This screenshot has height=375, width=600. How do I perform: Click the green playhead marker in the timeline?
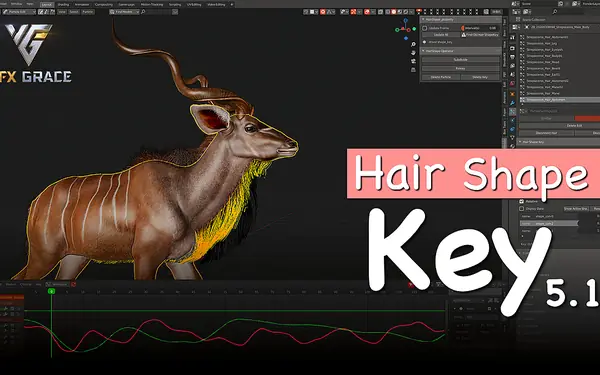click(x=51, y=291)
